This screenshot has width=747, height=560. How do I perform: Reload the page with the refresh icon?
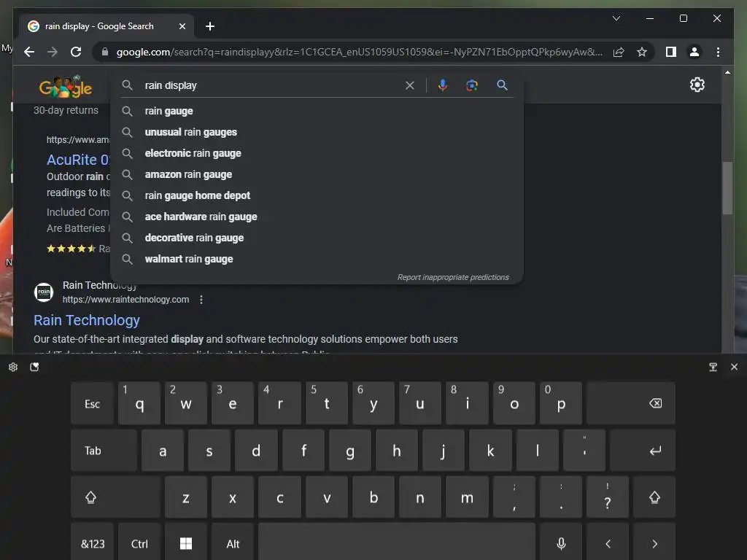pyautogui.click(x=76, y=52)
